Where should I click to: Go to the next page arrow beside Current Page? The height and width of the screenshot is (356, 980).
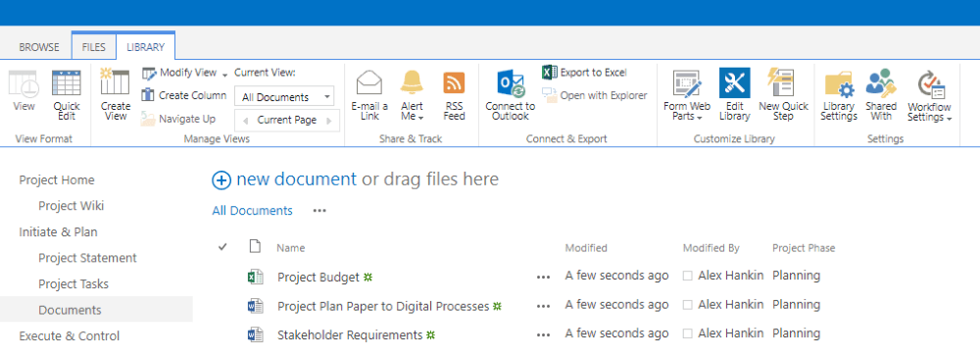pyautogui.click(x=328, y=120)
